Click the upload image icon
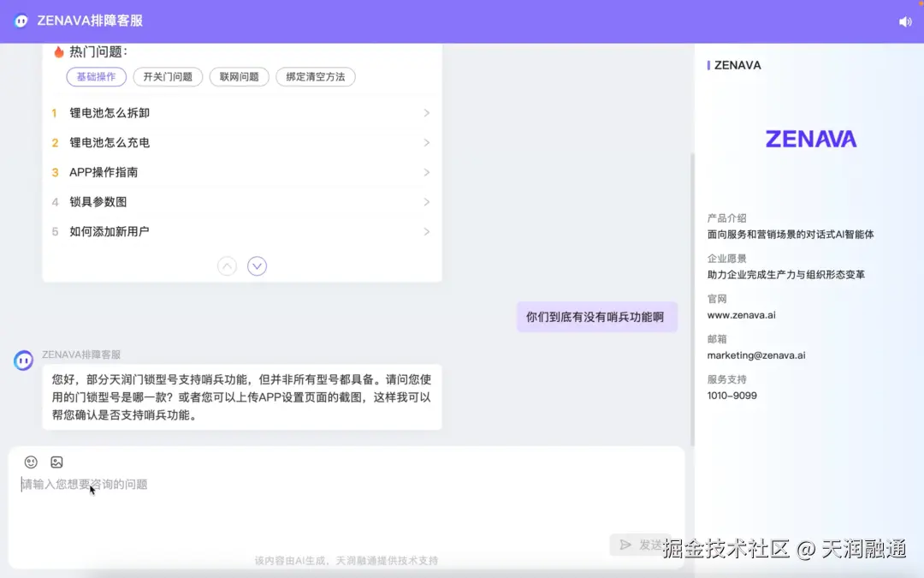The height and width of the screenshot is (578, 924). point(56,462)
